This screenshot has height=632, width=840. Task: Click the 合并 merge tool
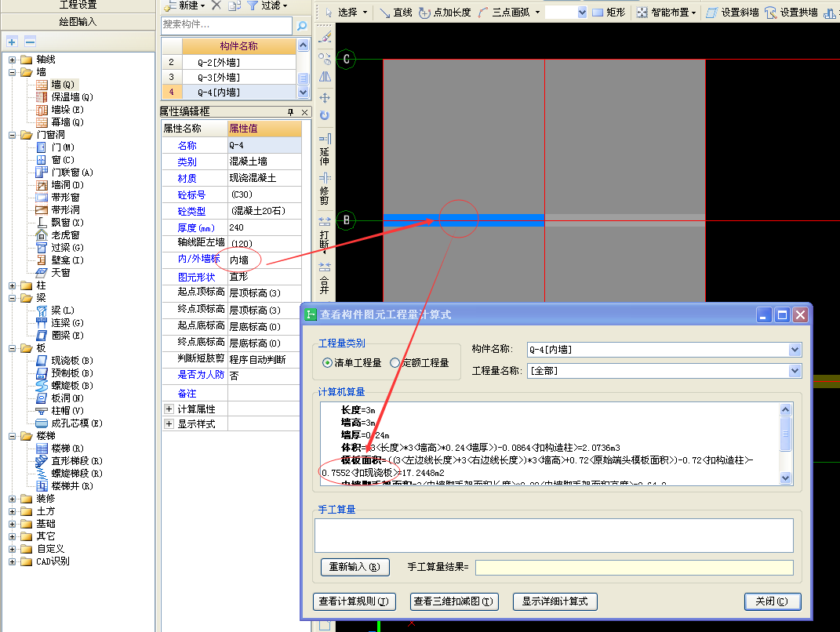325,278
